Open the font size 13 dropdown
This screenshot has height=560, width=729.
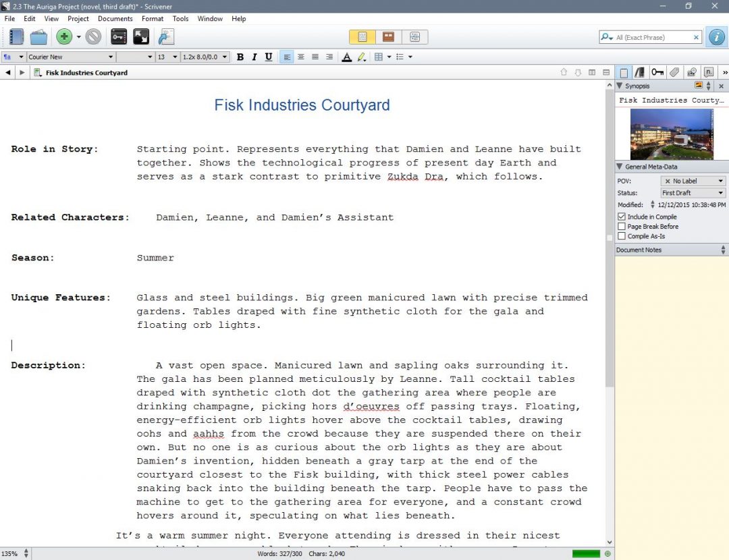(x=167, y=57)
